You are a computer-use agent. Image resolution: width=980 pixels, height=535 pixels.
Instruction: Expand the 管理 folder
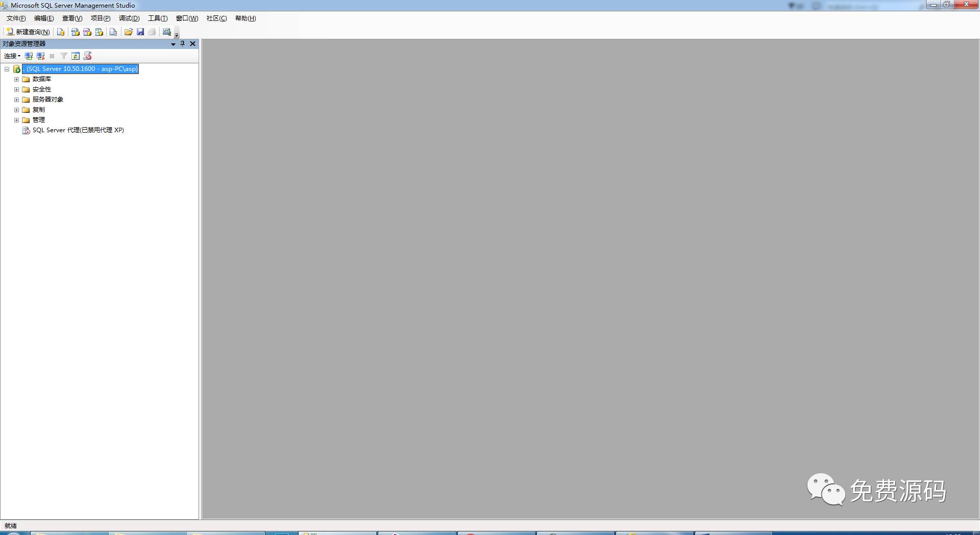click(16, 120)
